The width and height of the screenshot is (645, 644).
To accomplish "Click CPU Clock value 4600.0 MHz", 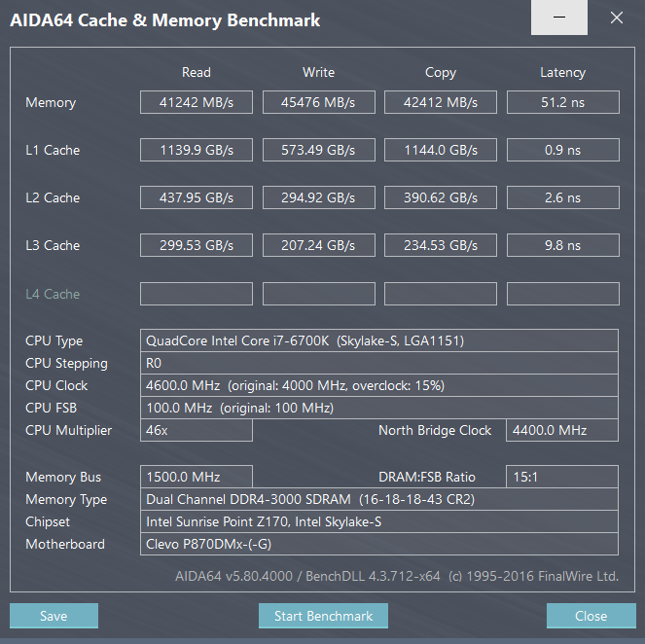I will tap(379, 385).
